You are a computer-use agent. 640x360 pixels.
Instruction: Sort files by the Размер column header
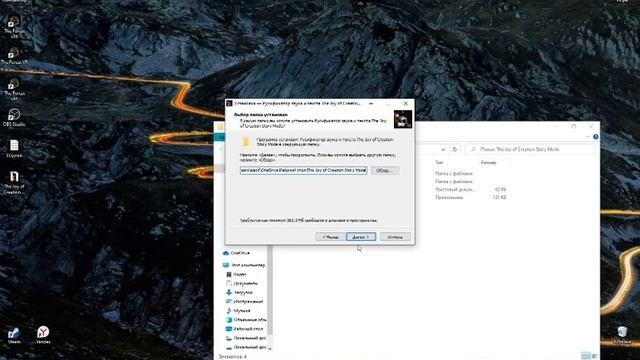coord(488,162)
